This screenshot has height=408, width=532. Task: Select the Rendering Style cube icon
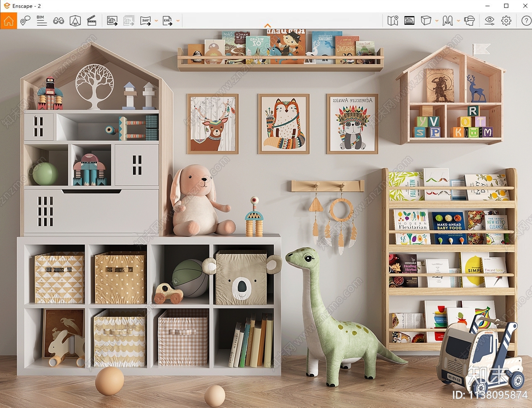point(426,21)
